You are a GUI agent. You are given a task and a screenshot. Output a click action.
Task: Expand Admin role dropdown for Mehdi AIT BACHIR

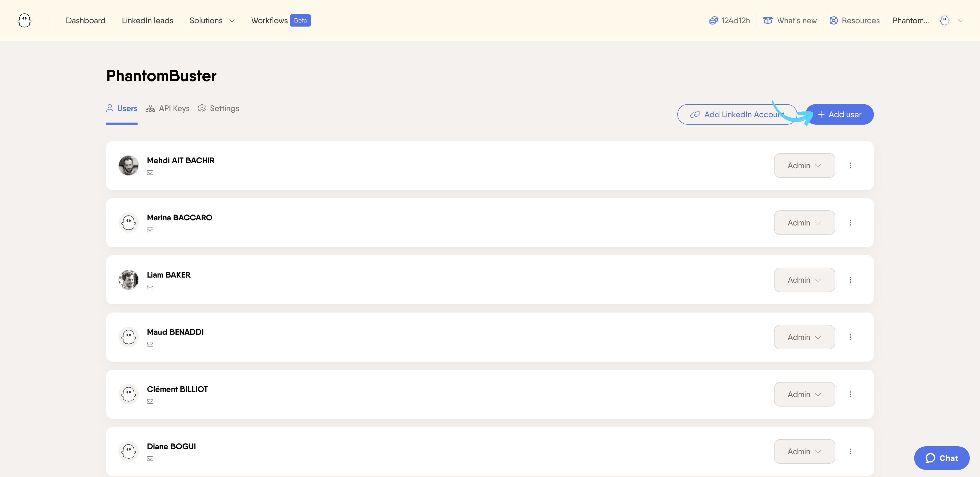[x=804, y=166]
